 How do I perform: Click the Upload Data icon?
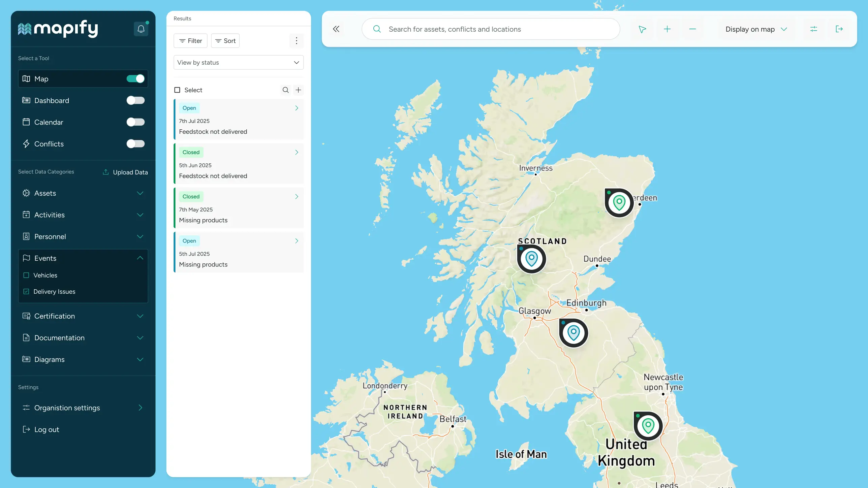click(x=105, y=172)
